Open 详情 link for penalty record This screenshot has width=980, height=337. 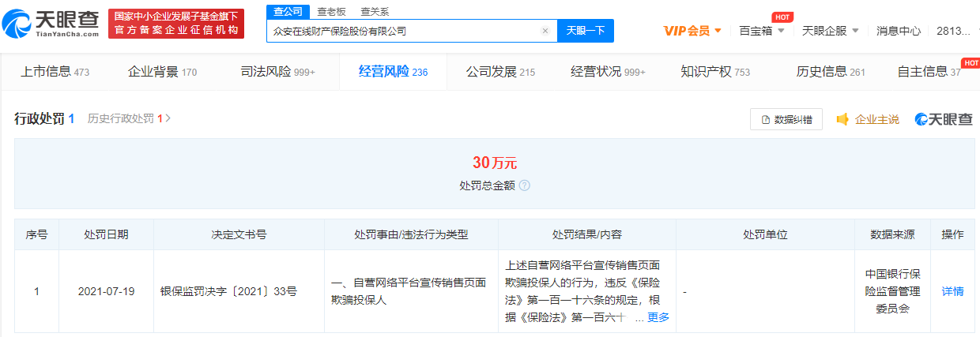coord(952,291)
